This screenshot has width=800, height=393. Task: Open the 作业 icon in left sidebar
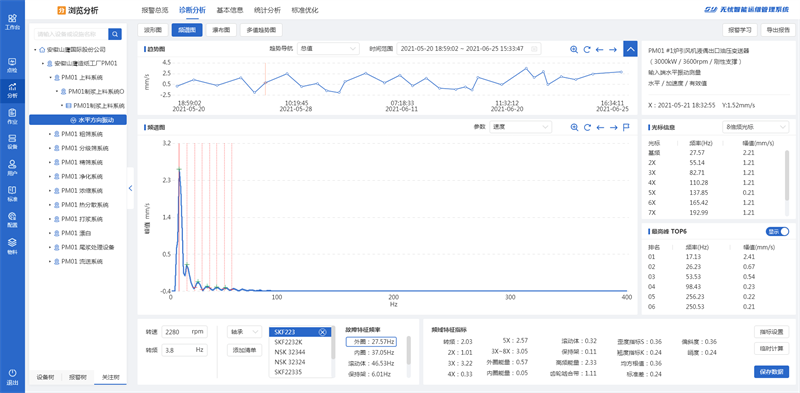point(12,116)
